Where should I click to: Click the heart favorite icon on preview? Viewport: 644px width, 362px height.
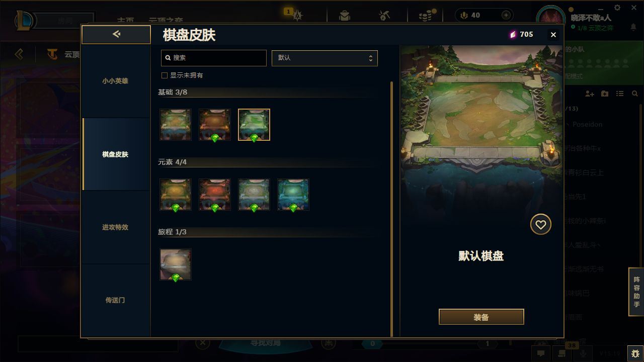coord(541,224)
